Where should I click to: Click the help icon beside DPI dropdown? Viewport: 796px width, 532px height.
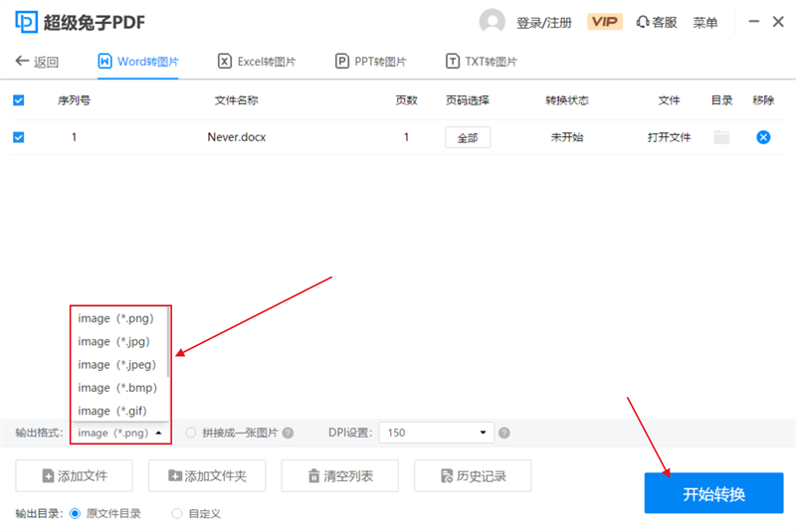tap(504, 434)
